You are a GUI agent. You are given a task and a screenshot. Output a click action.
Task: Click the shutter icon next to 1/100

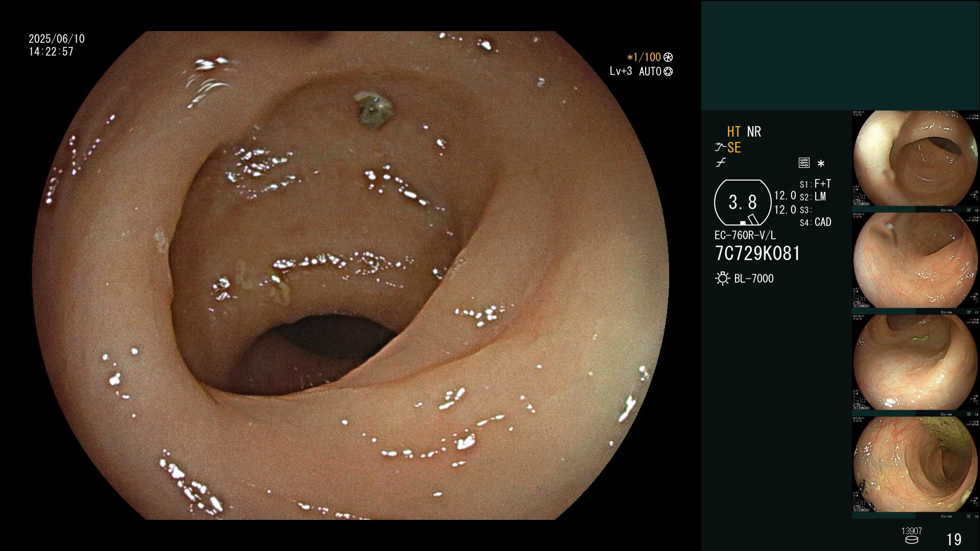pyautogui.click(x=668, y=57)
